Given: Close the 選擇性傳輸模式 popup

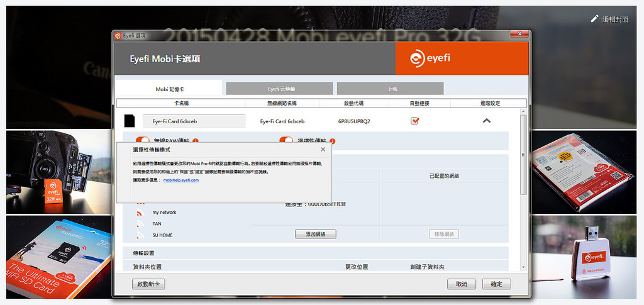Looking at the screenshot, I should [x=323, y=150].
